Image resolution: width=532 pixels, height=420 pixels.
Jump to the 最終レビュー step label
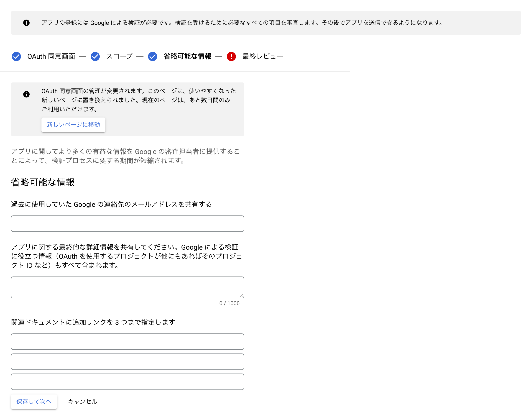pyautogui.click(x=263, y=56)
